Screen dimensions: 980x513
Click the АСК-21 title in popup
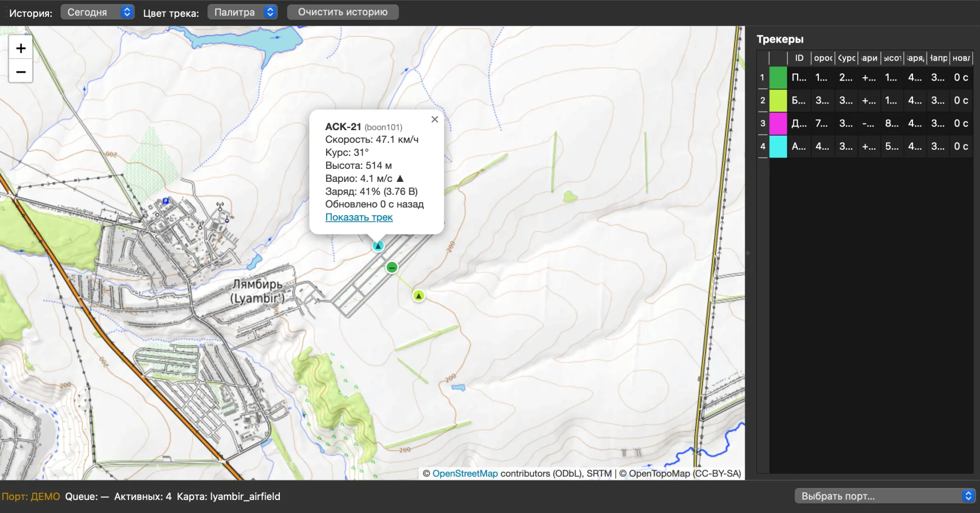(343, 126)
